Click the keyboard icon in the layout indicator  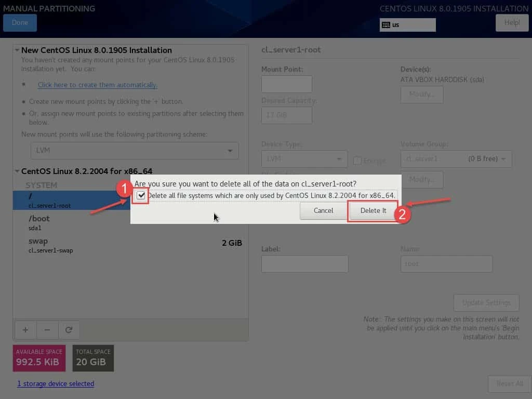coord(385,24)
